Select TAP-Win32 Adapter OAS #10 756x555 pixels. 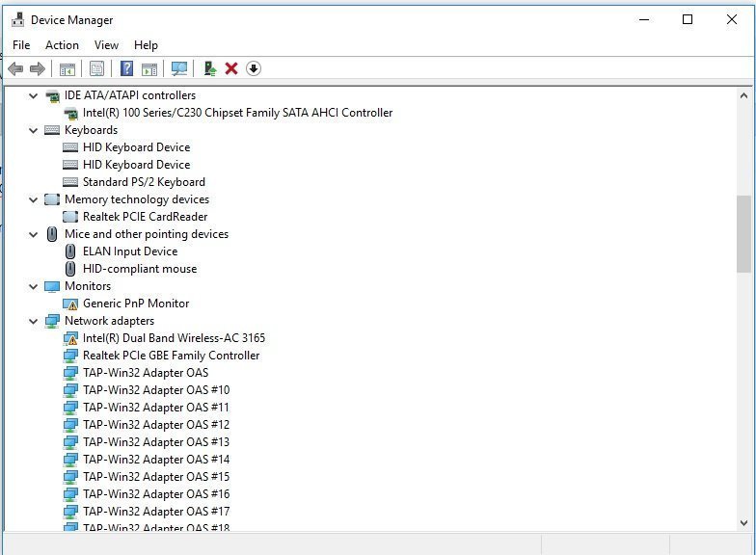(x=156, y=390)
